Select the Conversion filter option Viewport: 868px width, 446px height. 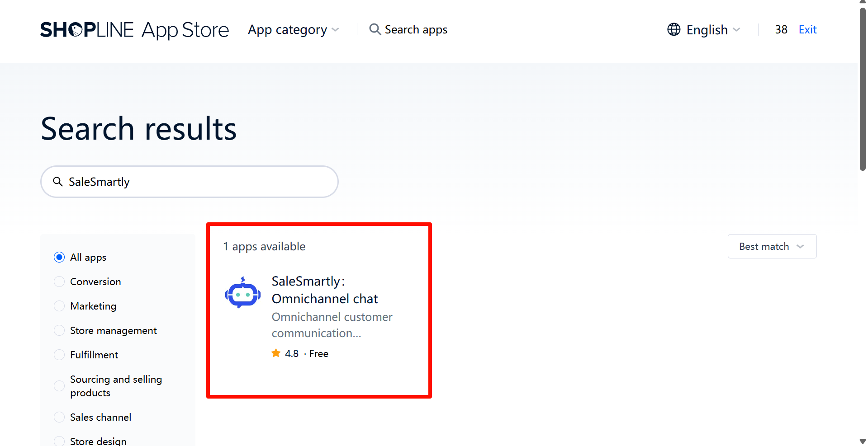tap(59, 282)
